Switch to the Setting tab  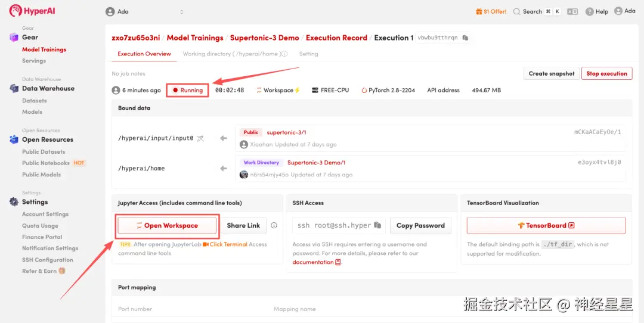[x=308, y=54]
